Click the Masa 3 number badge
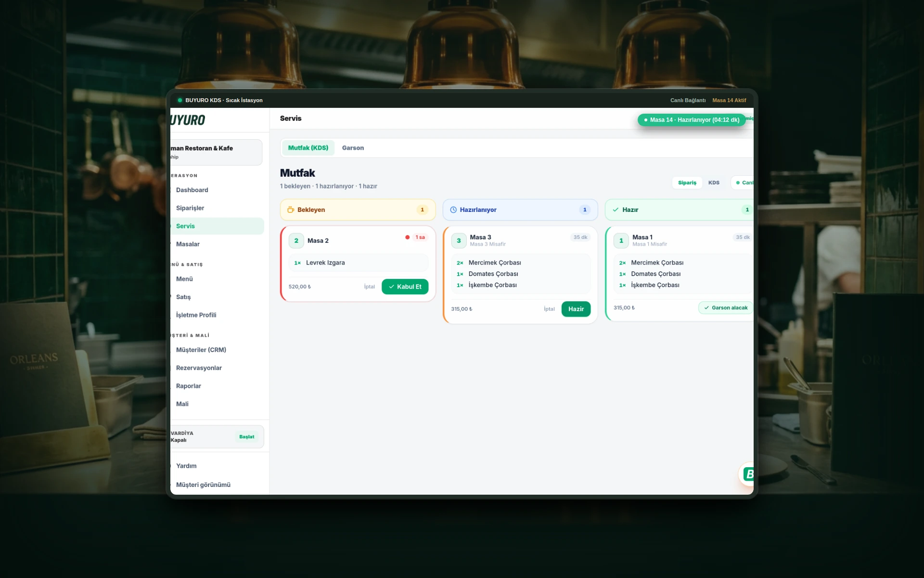 (459, 241)
